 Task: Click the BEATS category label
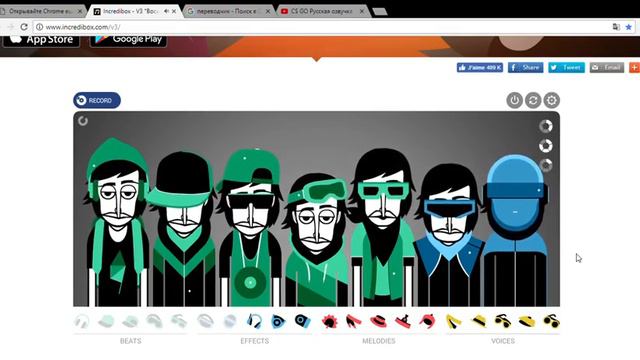[x=131, y=341]
